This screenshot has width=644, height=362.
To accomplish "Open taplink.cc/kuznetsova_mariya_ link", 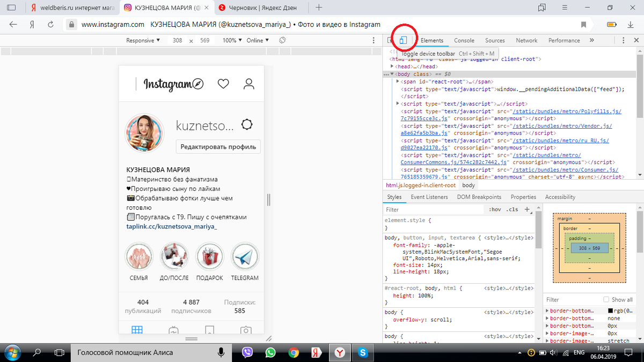I will pos(172,227).
